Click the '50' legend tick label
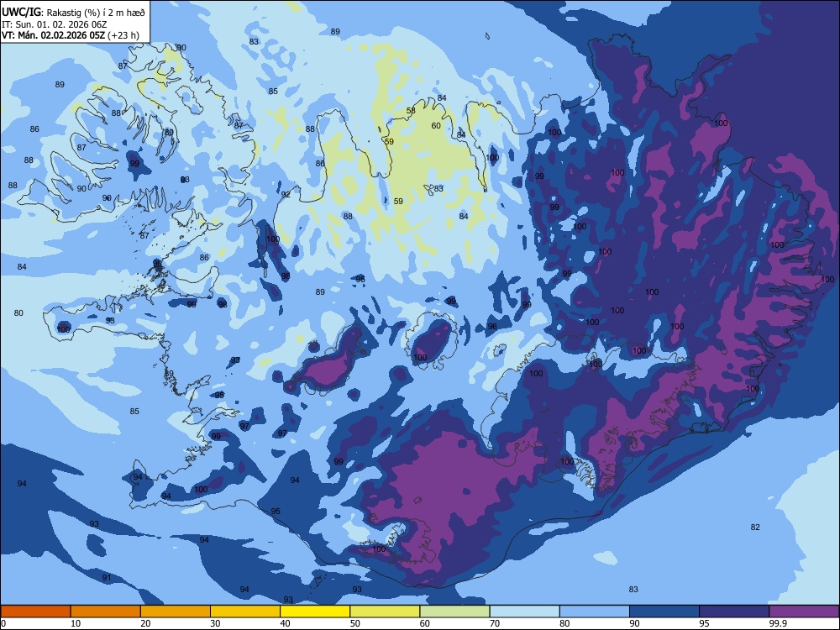 [x=354, y=623]
